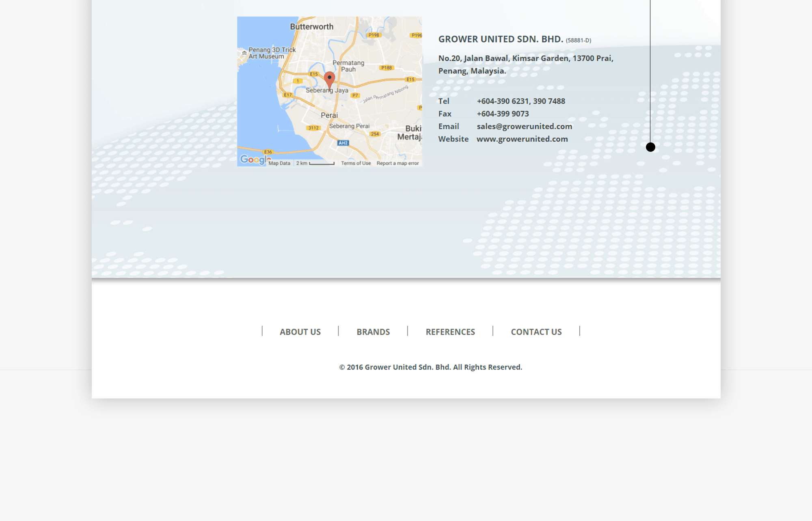This screenshot has width=812, height=521.
Task: Click the address text No.20, Jalan Bawal
Action: [473, 58]
